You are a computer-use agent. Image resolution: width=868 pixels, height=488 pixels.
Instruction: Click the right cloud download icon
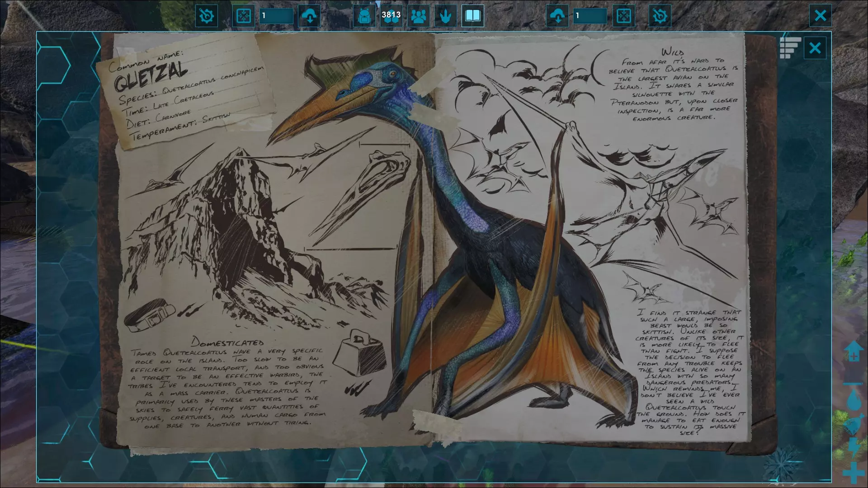[557, 16]
